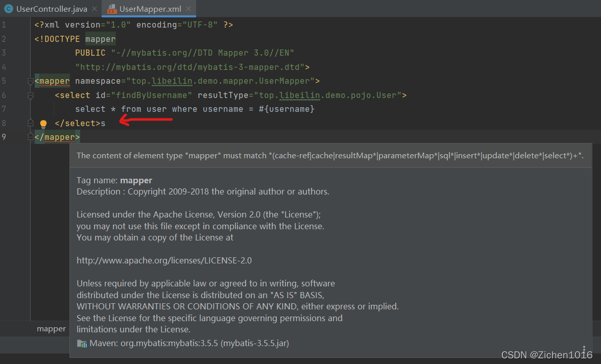This screenshot has width=601, height=364.
Task: Collapse the mapper element using line 5 fold arrow
Action: pos(30,81)
